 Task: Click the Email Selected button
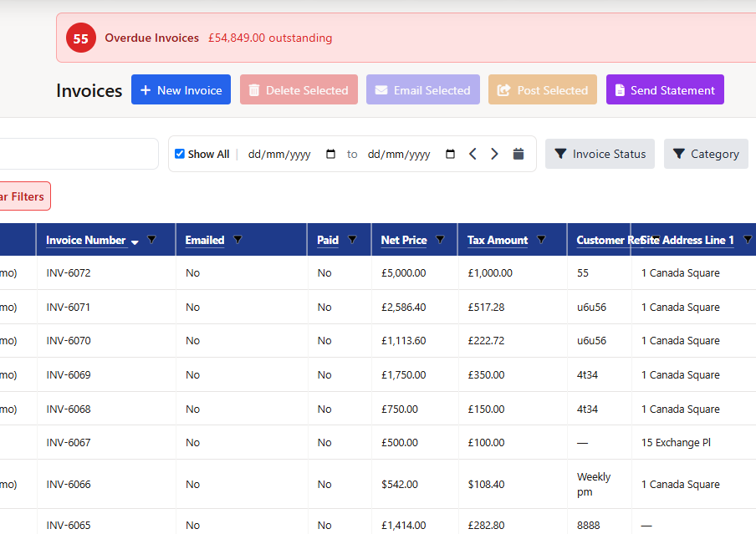point(423,89)
